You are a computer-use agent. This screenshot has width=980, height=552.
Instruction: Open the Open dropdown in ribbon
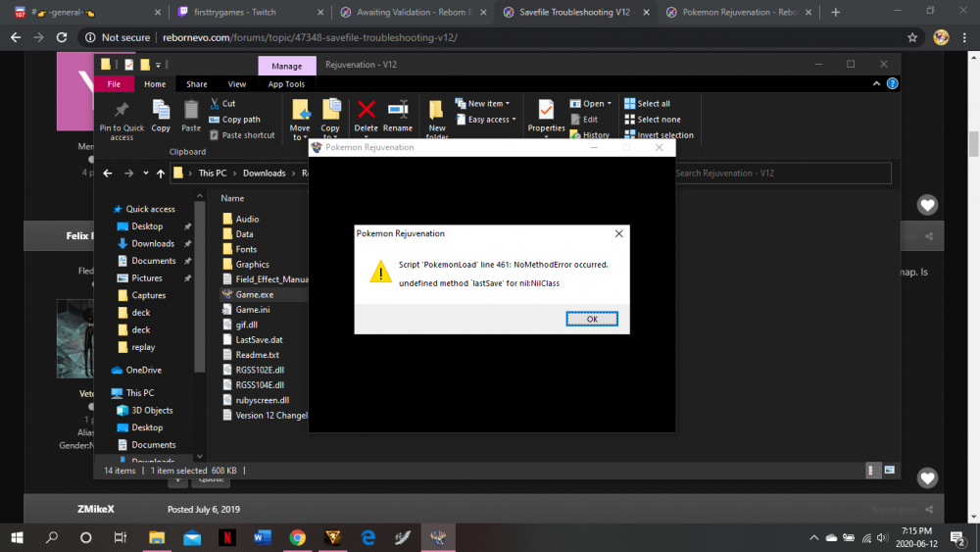point(591,104)
